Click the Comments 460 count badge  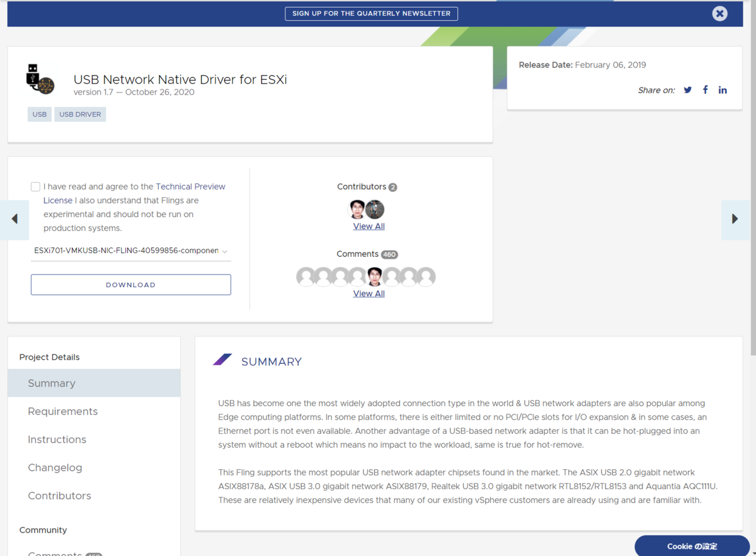pos(389,254)
